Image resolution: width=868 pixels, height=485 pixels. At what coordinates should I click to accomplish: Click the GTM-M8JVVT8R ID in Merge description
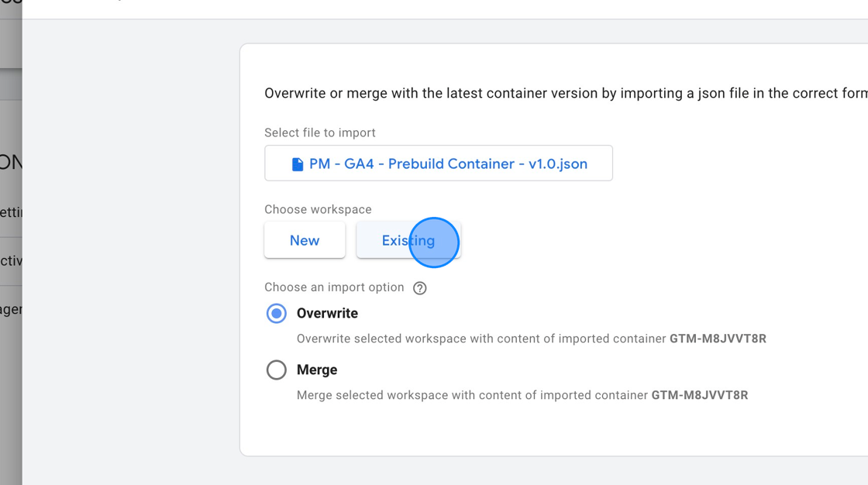click(700, 395)
